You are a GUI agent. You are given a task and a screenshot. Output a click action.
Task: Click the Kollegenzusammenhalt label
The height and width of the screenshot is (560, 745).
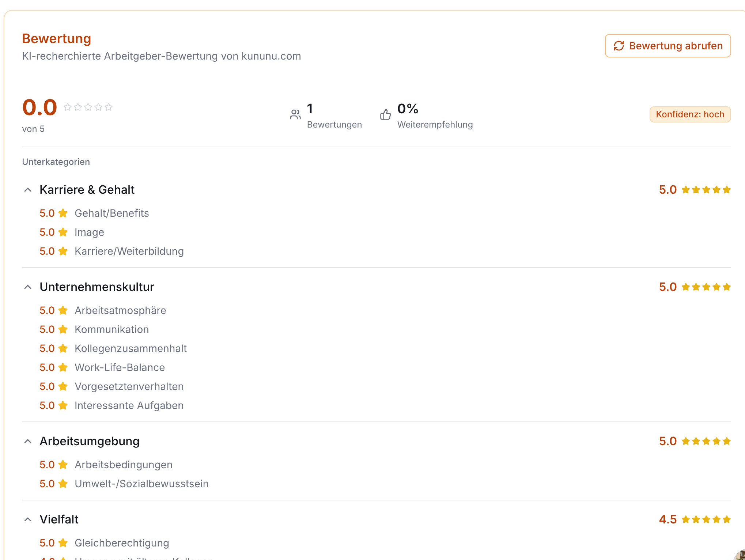click(x=131, y=348)
